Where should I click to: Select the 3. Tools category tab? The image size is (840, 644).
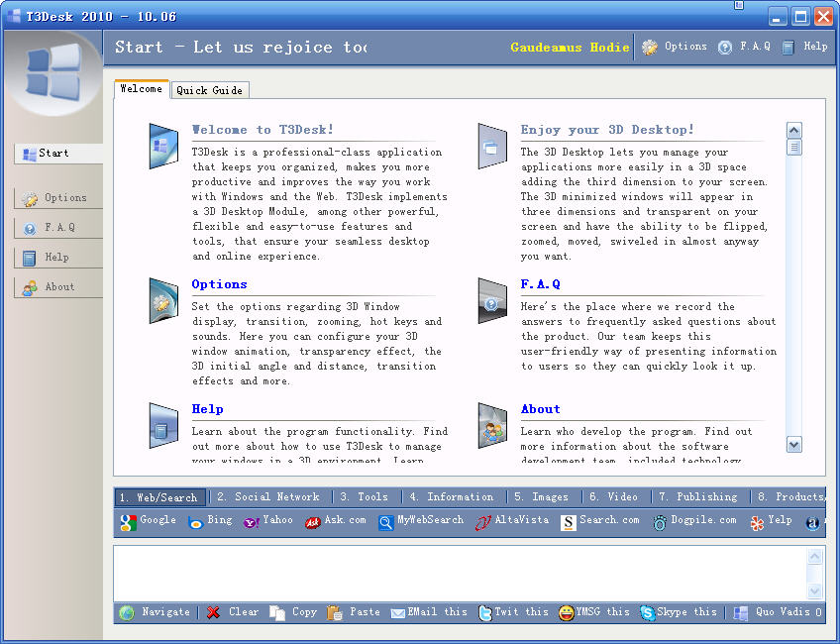[x=365, y=497]
